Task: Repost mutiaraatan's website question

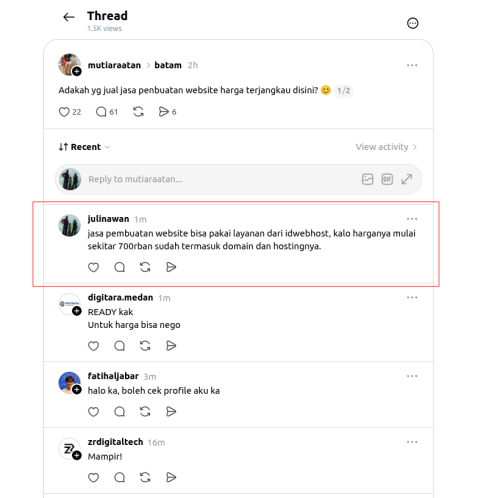Action: coord(138,112)
